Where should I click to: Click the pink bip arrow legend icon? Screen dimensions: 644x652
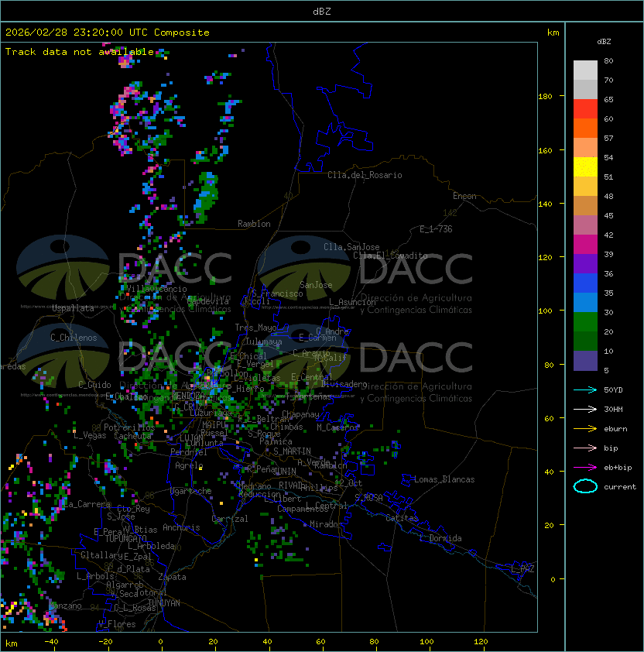tap(585, 448)
